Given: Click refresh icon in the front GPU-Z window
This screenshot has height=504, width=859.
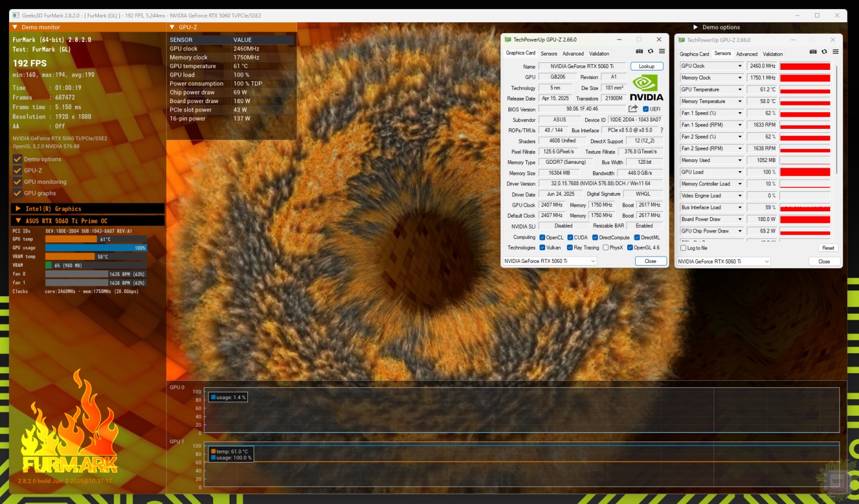Looking at the screenshot, I should [x=651, y=52].
